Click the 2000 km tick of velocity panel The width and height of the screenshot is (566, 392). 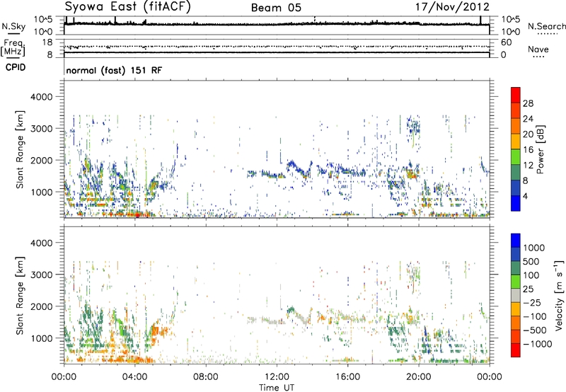click(x=42, y=306)
